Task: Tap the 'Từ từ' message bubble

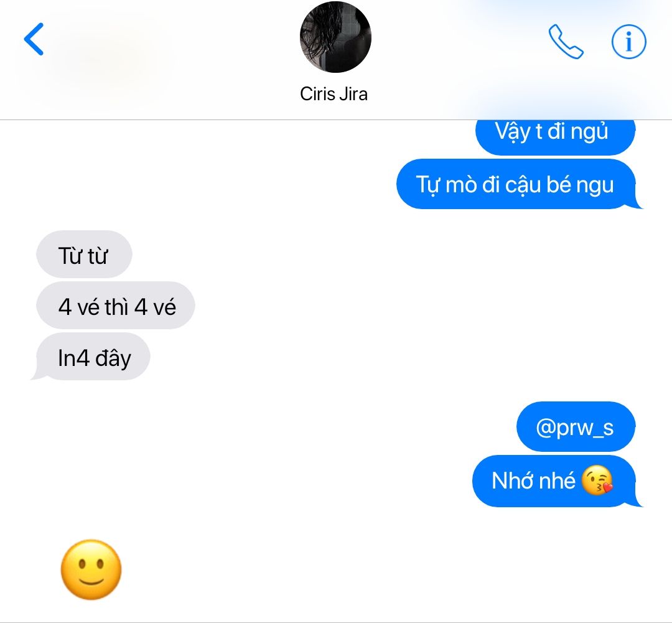Action: [x=84, y=255]
